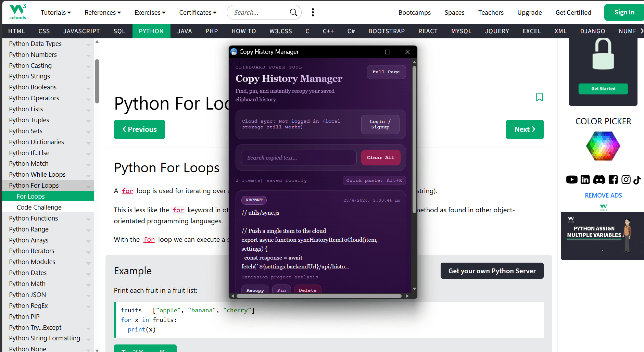Screen dimensions: 644x352
Task: Close the Copy History Manager window
Action: coord(407,52)
